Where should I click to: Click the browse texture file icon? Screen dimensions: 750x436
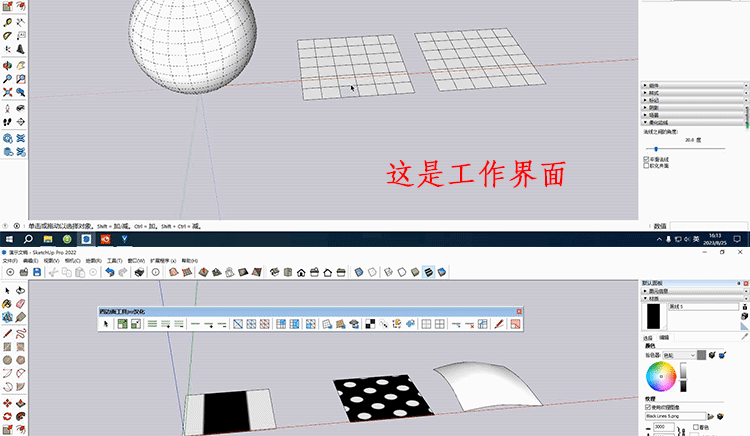(711, 416)
